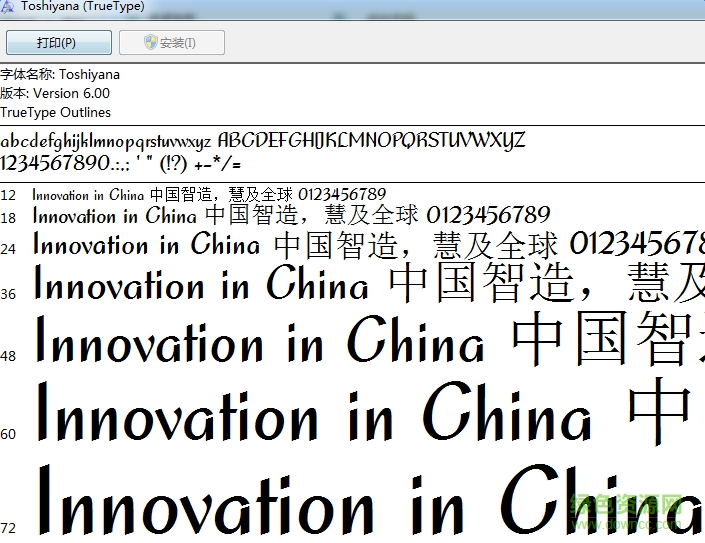Click the 打印(P) print button
The height and width of the screenshot is (543, 705).
[x=59, y=43]
